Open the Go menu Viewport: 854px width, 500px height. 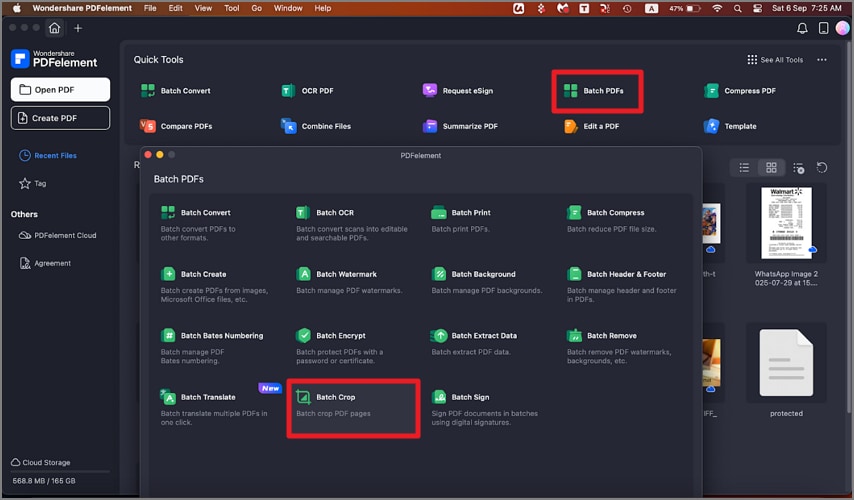click(x=257, y=8)
